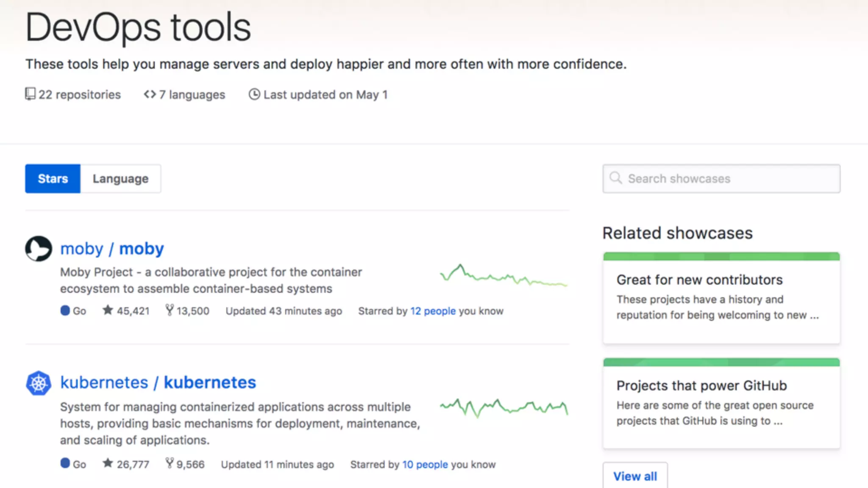Select the Stars sort tab
The image size is (868, 488).
tap(53, 179)
